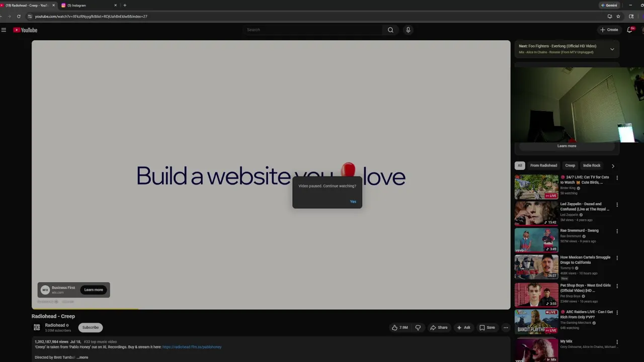Click Learn more under sidebar ad

point(567,146)
